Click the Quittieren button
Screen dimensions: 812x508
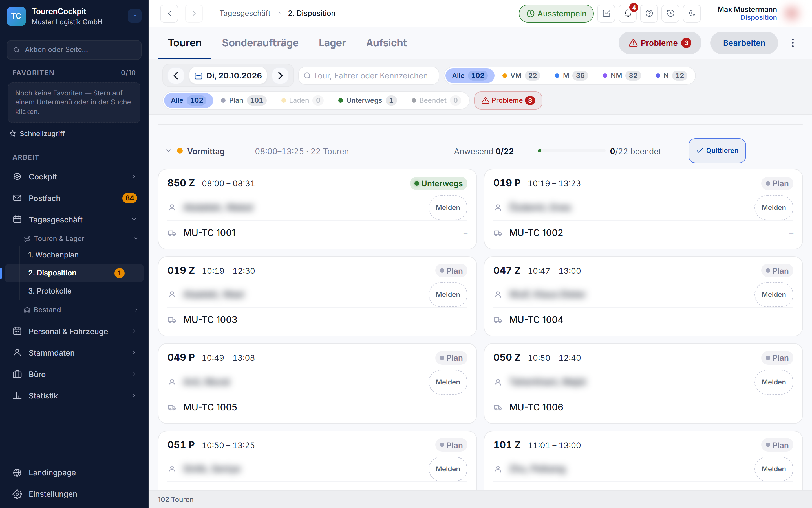tap(717, 151)
